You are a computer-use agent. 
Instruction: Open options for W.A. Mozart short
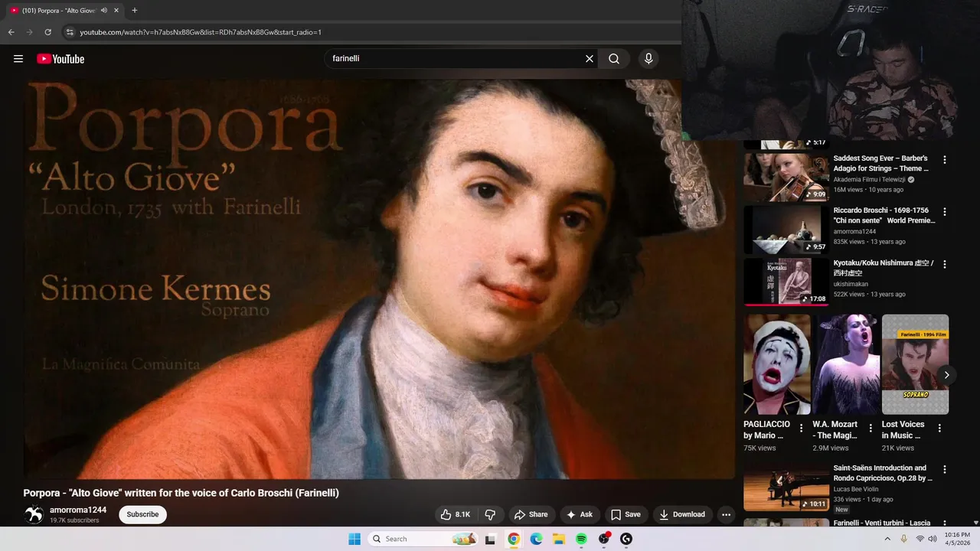pos(871,429)
